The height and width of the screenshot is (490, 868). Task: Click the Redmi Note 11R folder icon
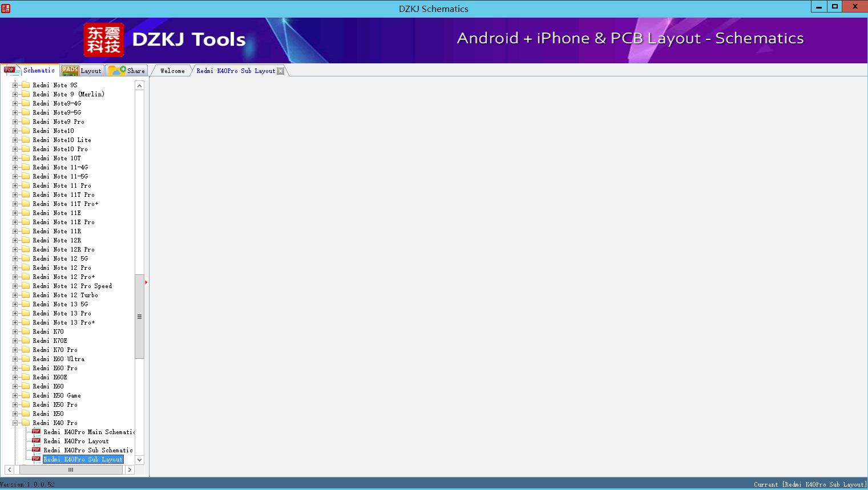(26, 231)
